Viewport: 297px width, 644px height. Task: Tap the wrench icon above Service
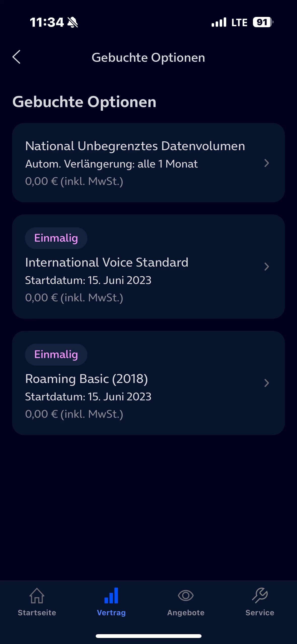pos(260,596)
